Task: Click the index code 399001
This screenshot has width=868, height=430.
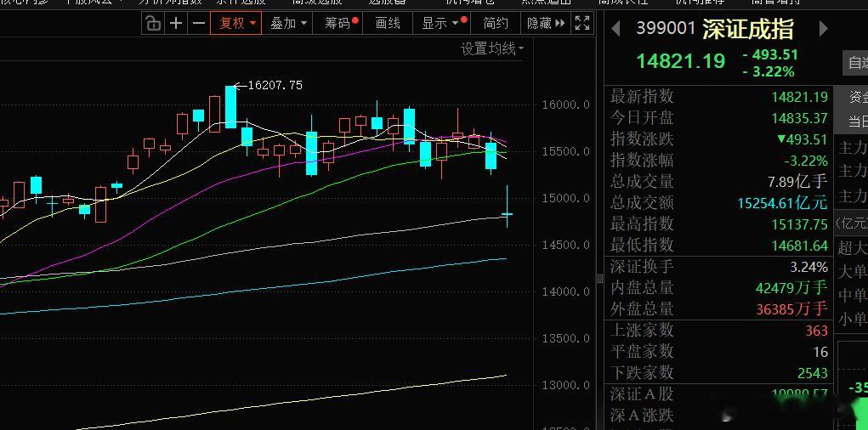Action: (666, 28)
